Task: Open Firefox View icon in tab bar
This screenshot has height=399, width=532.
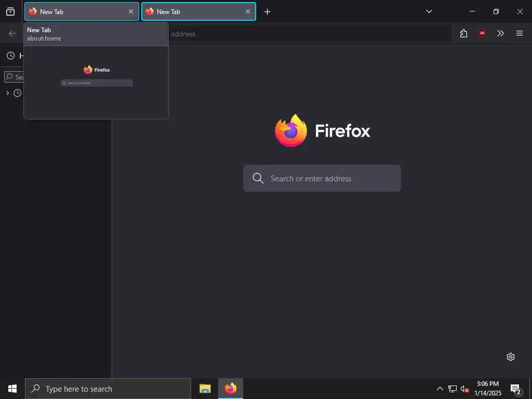Action: [x=10, y=11]
